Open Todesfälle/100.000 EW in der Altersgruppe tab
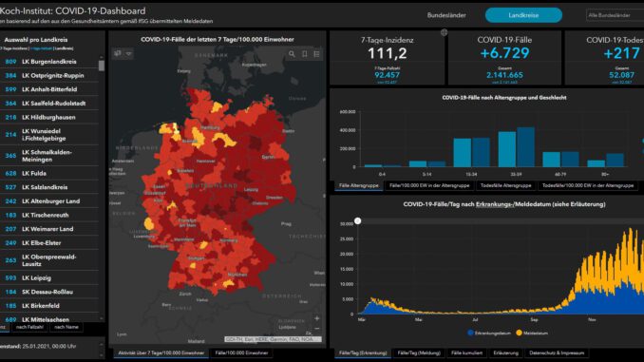Viewport: 644px width, 362px height. (588, 185)
